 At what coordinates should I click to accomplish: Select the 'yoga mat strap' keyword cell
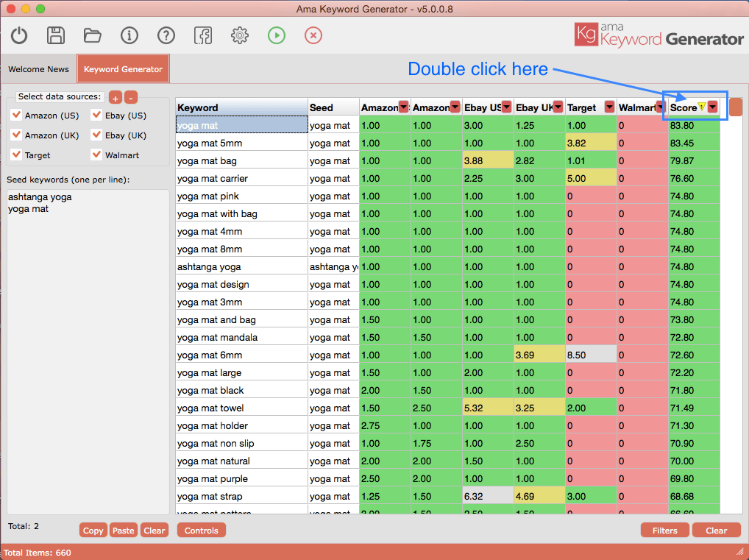(x=242, y=497)
